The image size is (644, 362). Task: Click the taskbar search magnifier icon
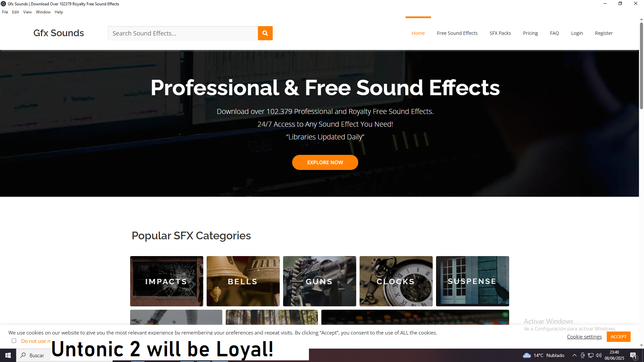(x=23, y=355)
